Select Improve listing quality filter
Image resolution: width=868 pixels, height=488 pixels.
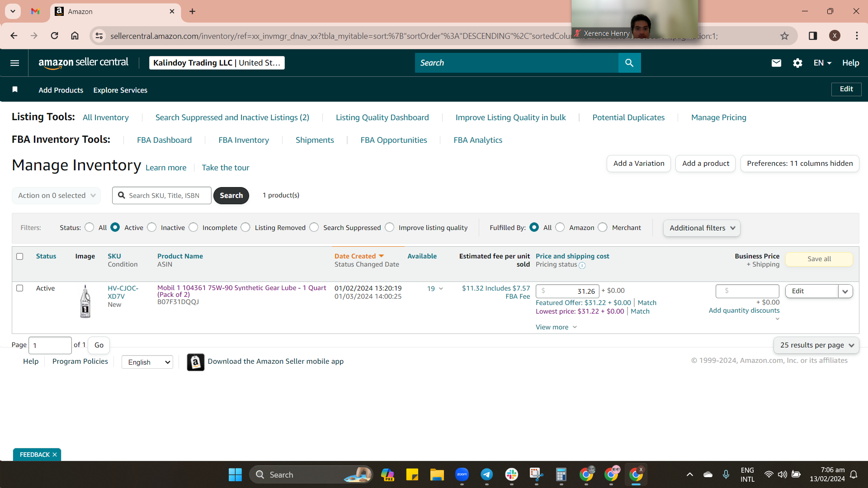click(390, 227)
